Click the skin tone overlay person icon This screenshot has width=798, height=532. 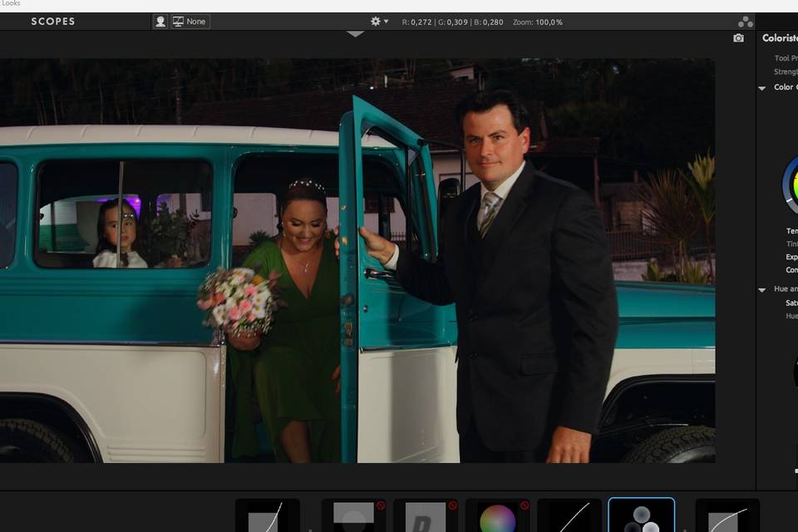[x=160, y=22]
